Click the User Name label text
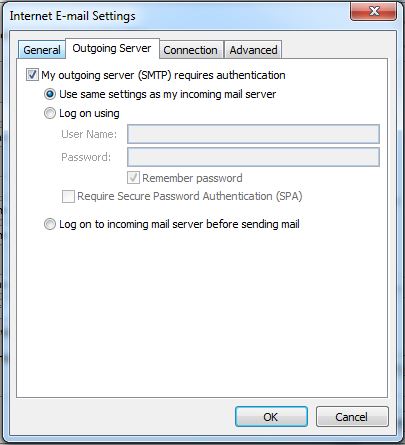 pos(89,134)
